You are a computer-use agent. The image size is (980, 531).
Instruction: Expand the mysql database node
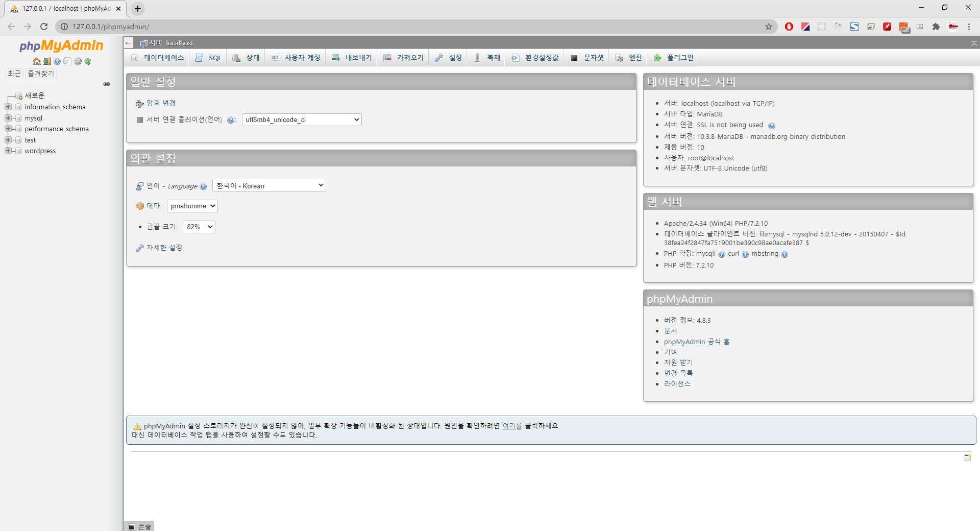pyautogui.click(x=8, y=118)
